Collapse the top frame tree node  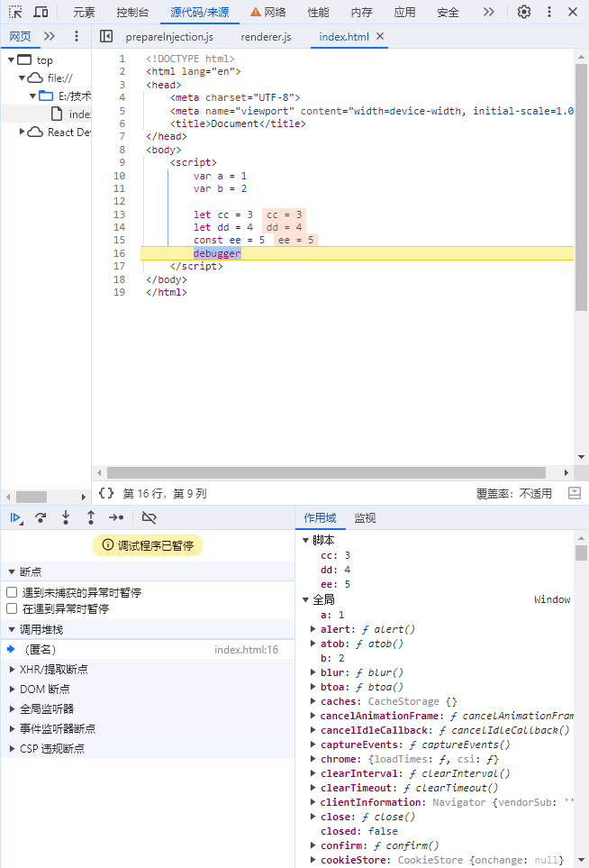[11, 59]
